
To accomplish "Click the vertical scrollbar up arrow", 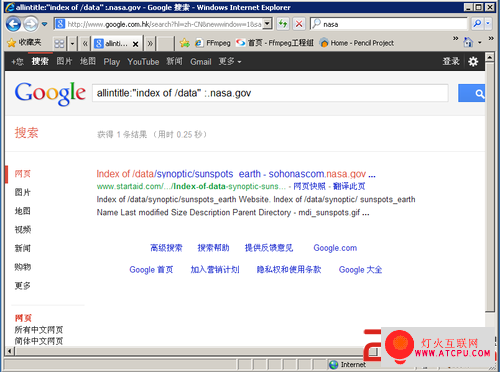I will (490, 57).
